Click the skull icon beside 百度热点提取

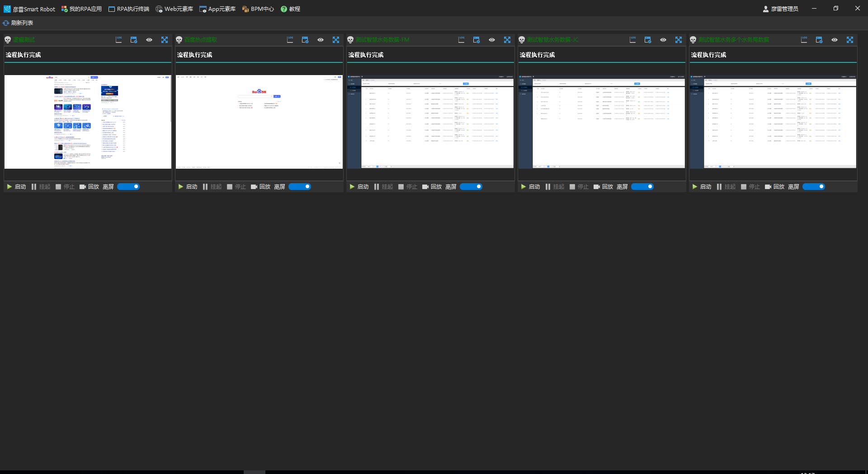(x=179, y=40)
